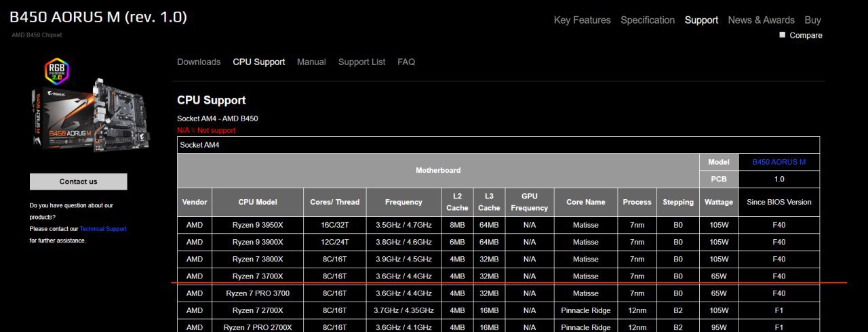This screenshot has height=332, width=868.
Task: Click the 3.9GHz / 4.5GHz frequency cell
Action: click(403, 259)
